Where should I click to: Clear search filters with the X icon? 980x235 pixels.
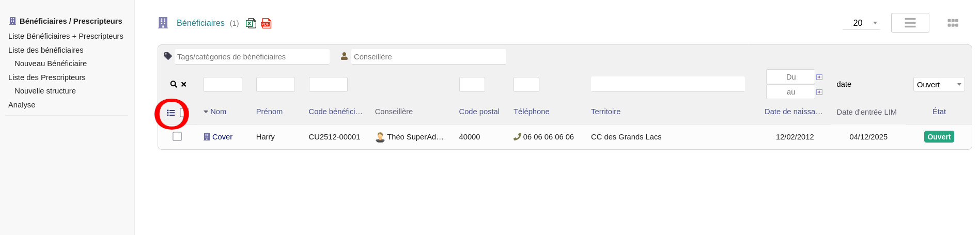tap(184, 84)
